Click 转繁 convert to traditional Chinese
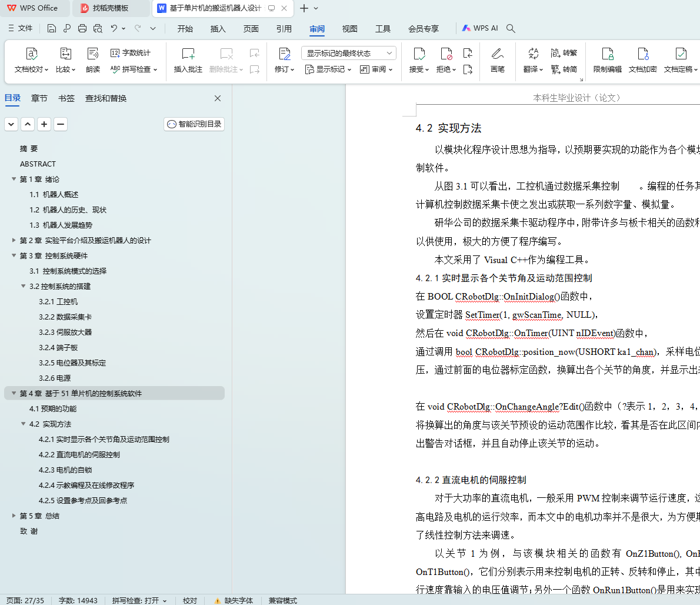This screenshot has height=605, width=700. (564, 53)
